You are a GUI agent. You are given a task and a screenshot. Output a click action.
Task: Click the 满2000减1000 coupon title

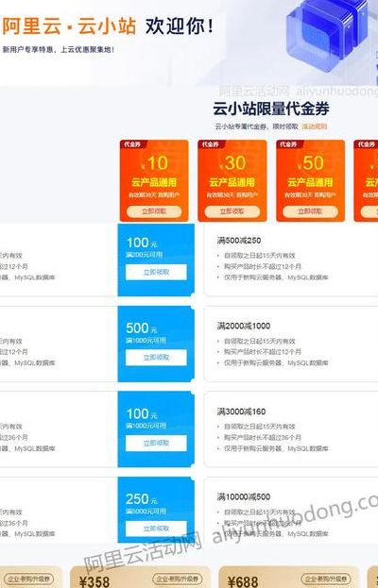click(x=243, y=326)
